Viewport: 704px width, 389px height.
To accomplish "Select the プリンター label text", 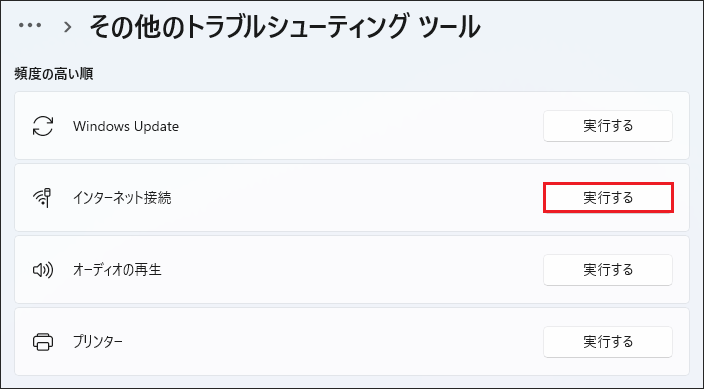I will [97, 342].
